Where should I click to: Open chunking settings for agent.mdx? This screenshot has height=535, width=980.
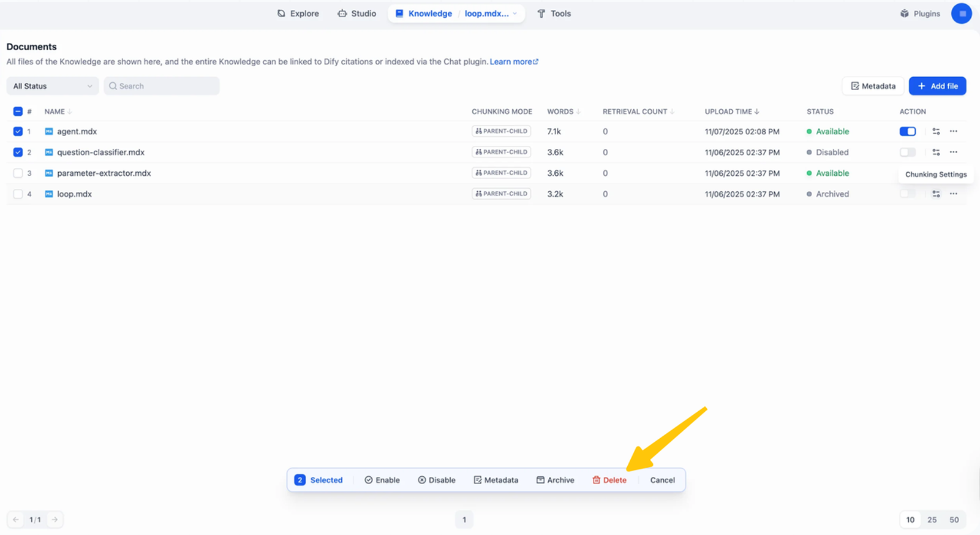pos(936,131)
